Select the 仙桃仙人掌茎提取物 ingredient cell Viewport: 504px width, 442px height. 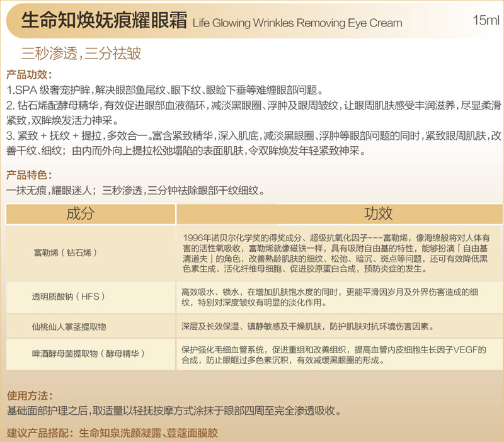point(69,327)
